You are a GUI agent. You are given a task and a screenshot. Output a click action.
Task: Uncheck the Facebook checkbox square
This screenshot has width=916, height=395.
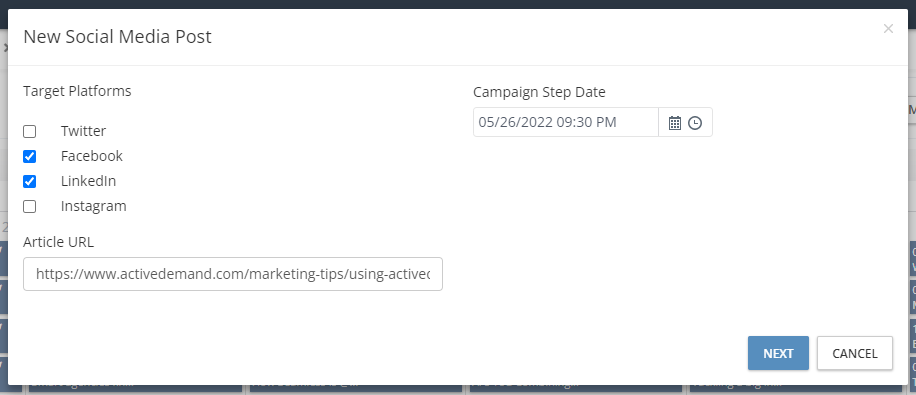[x=30, y=157]
